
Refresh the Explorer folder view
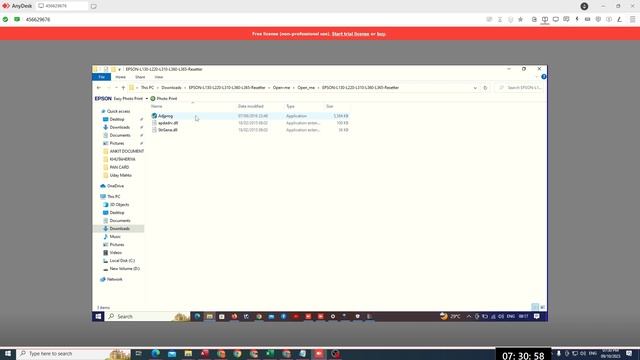pos(485,88)
